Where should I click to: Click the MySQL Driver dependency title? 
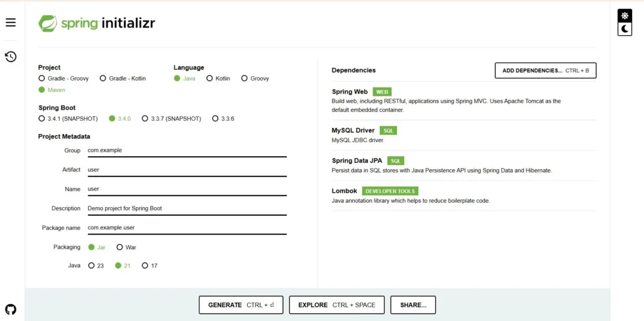[353, 131]
